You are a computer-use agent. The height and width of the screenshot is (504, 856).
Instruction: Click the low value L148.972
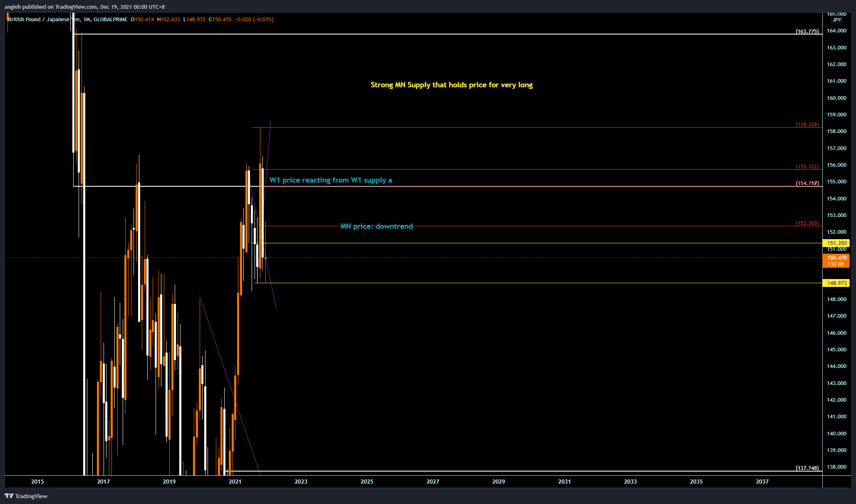pos(194,20)
